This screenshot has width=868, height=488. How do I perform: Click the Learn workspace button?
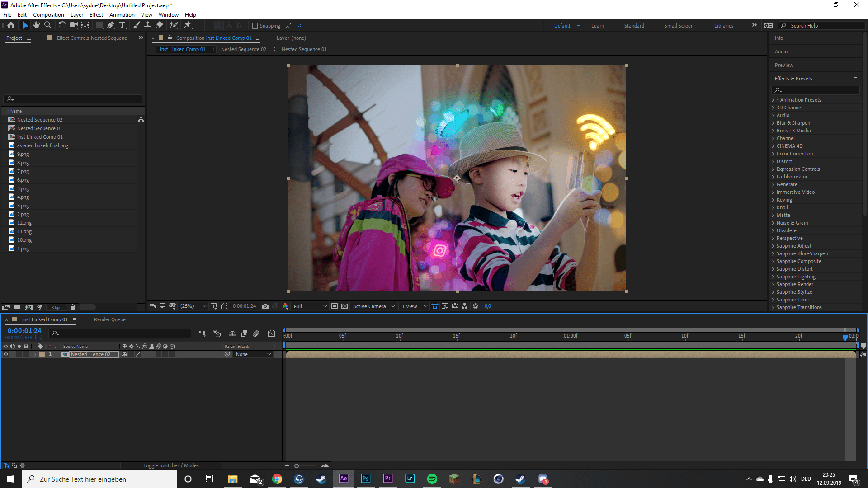coord(598,26)
